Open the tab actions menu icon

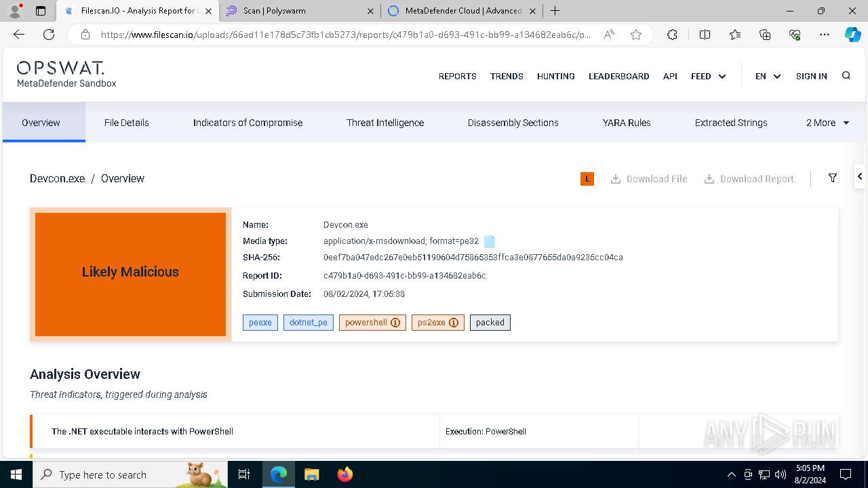[x=41, y=11]
